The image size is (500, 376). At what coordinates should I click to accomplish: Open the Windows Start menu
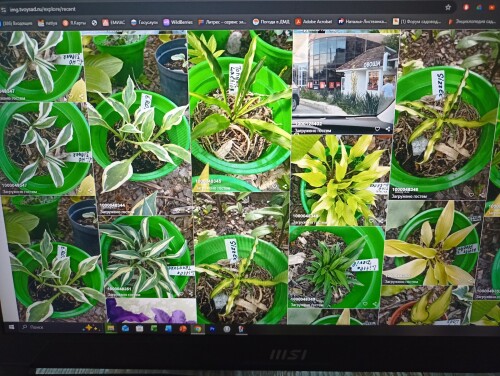pyautogui.click(x=11, y=327)
